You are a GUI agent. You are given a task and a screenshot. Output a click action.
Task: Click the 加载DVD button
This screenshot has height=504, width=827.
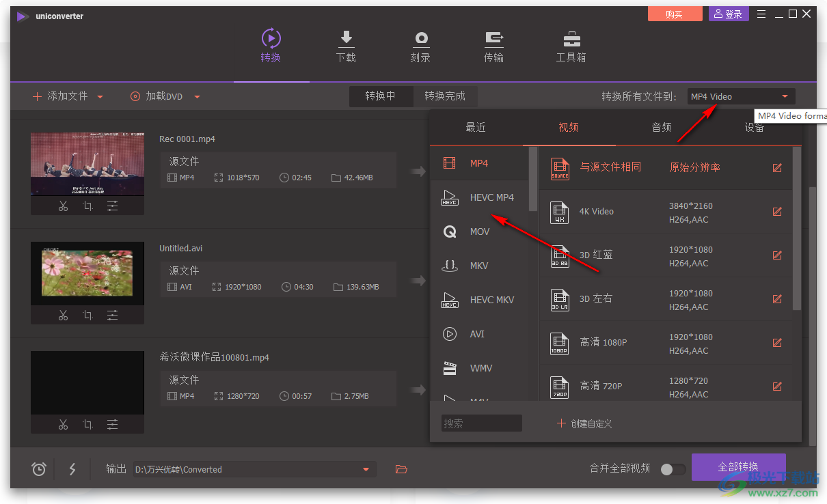[157, 96]
